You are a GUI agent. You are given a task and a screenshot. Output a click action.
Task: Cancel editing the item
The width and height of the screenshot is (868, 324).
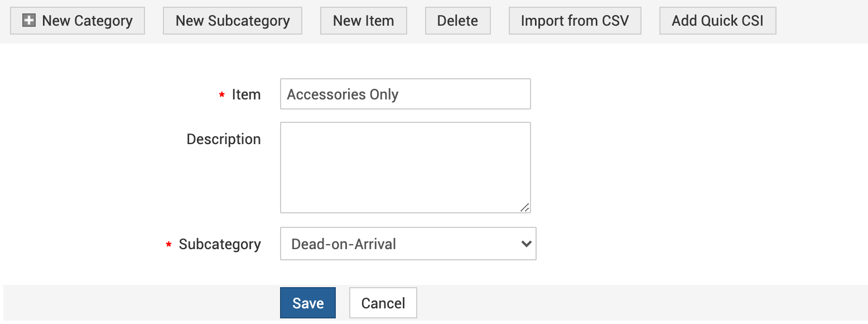[x=383, y=303]
